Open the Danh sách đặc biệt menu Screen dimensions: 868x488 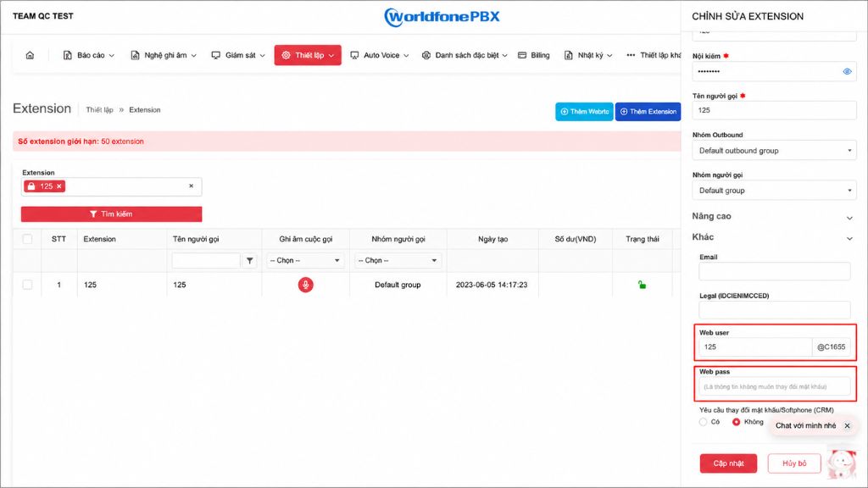click(x=465, y=55)
